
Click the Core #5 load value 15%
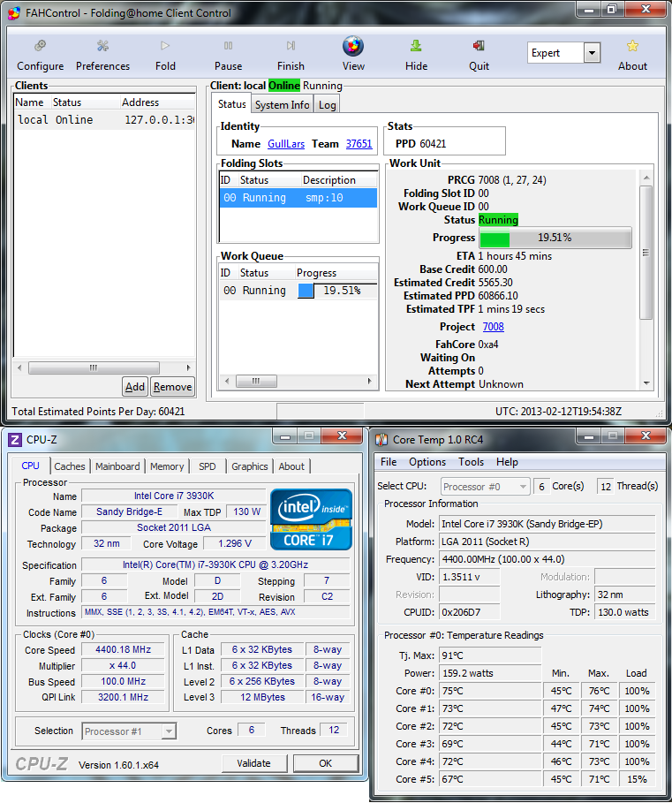point(637,779)
